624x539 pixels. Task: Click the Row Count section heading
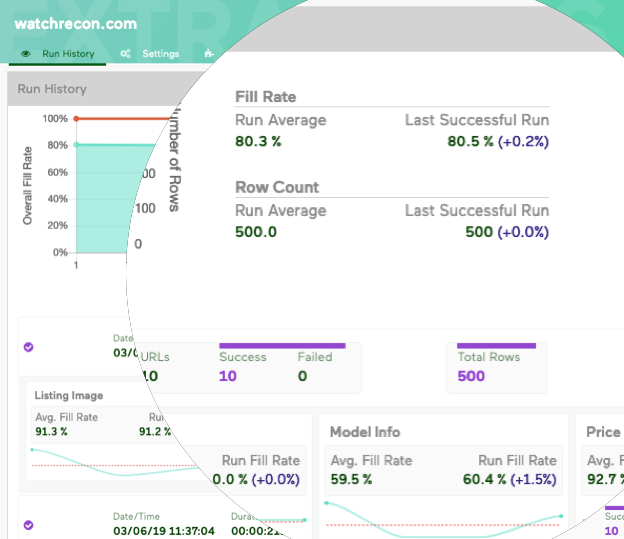pos(277,187)
